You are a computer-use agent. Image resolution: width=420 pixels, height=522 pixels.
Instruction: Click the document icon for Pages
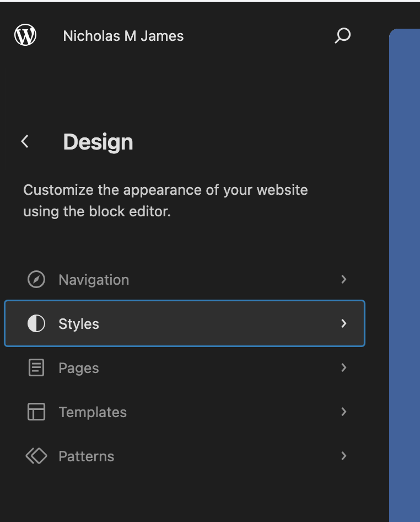pos(36,368)
